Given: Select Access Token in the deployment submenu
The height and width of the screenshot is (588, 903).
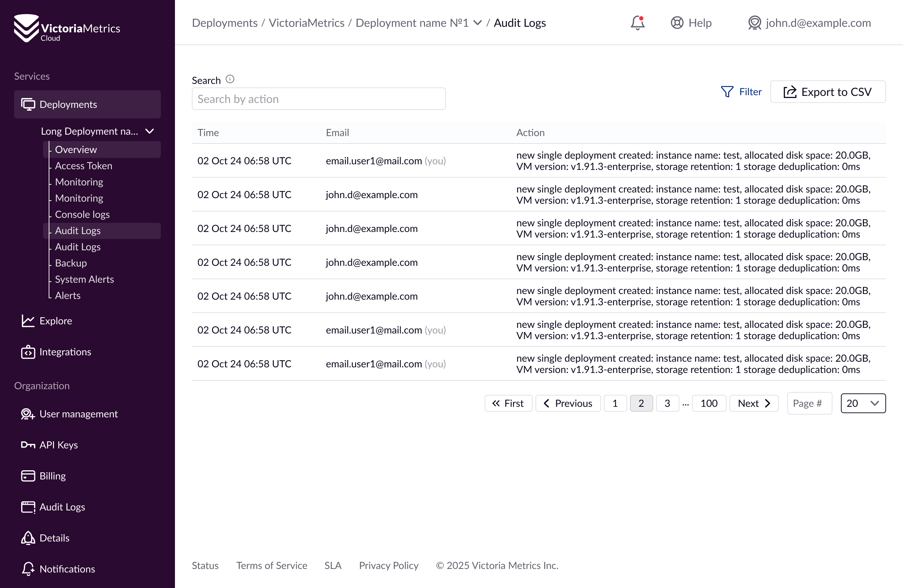Looking at the screenshot, I should tap(84, 166).
